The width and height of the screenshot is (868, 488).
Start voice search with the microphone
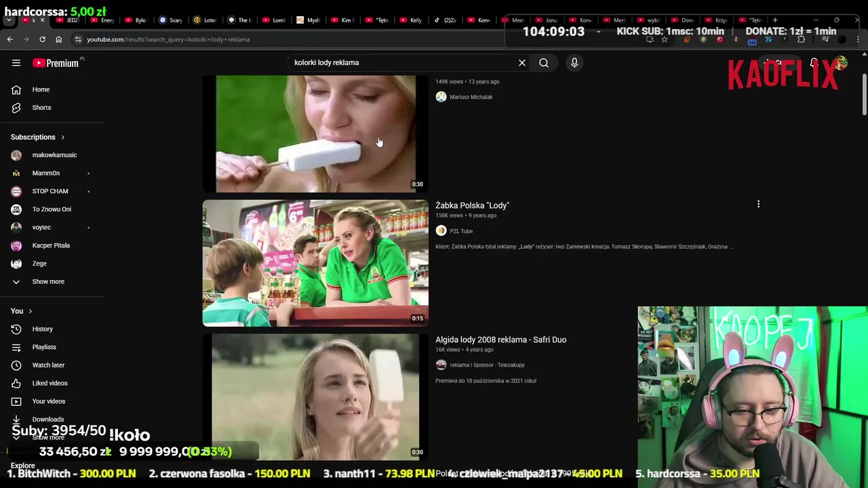pos(574,63)
